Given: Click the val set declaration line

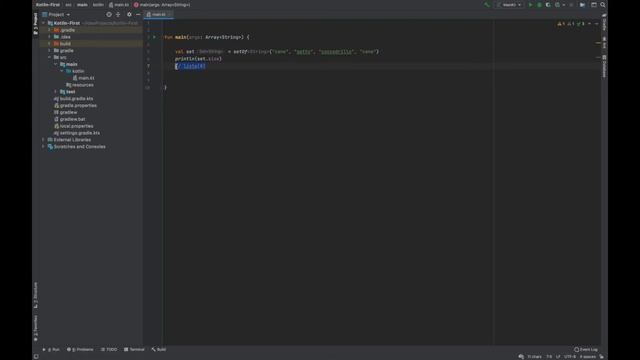Looking at the screenshot, I should click(277, 52).
